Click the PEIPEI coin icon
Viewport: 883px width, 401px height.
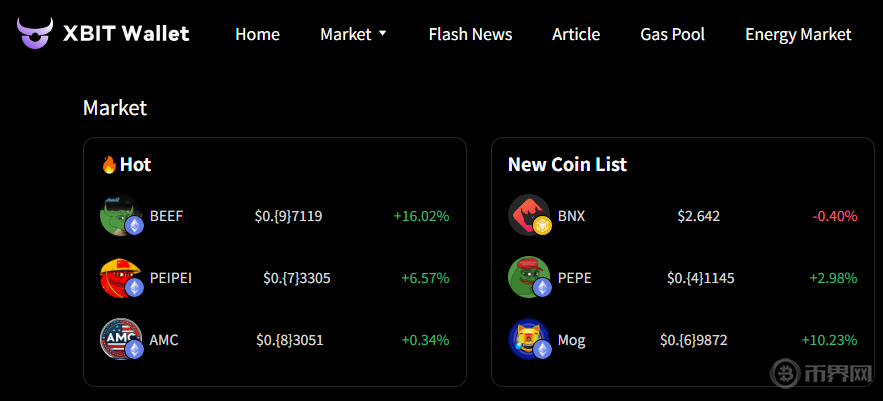point(121,278)
